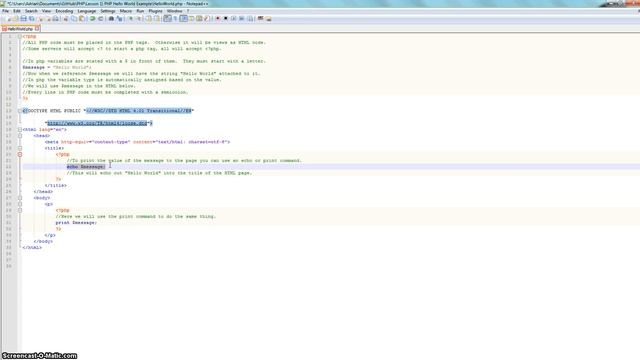Click the Save All toolbar icon
640x360 pixels.
pyautogui.click(x=31, y=19)
